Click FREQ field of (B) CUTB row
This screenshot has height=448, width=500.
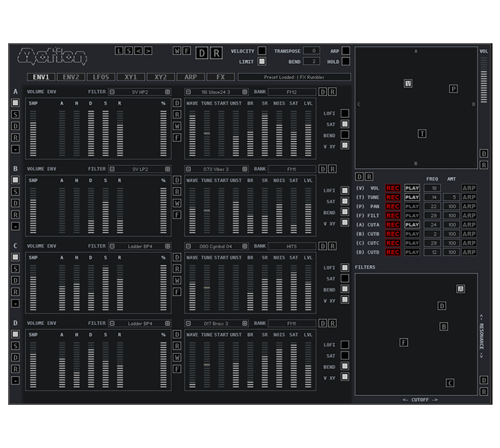click(432, 233)
